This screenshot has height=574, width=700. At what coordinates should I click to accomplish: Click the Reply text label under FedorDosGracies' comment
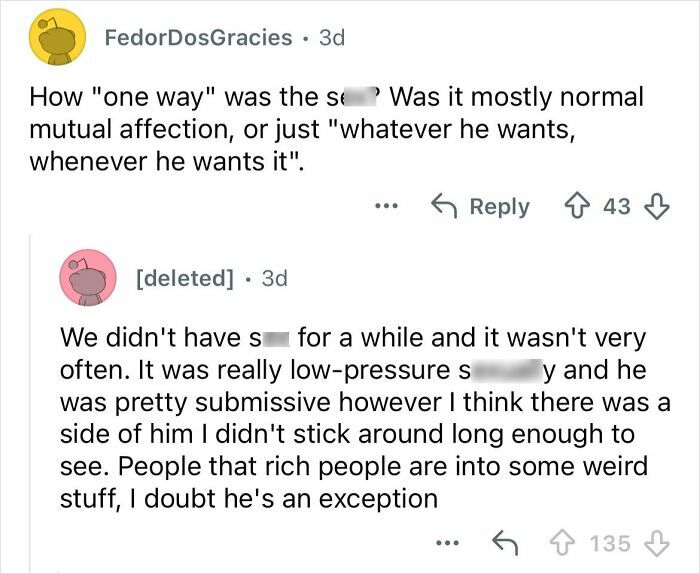click(499, 206)
